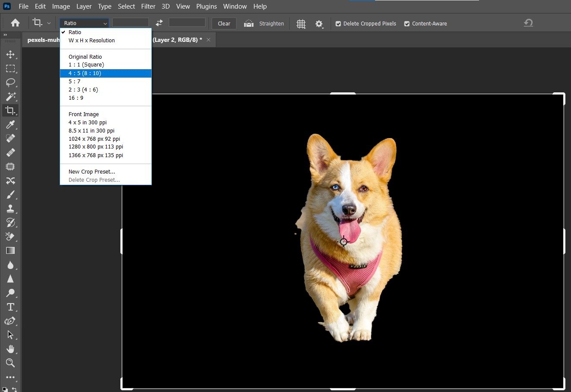Select the Move tool
This screenshot has height=392, width=571.
pyautogui.click(x=10, y=54)
